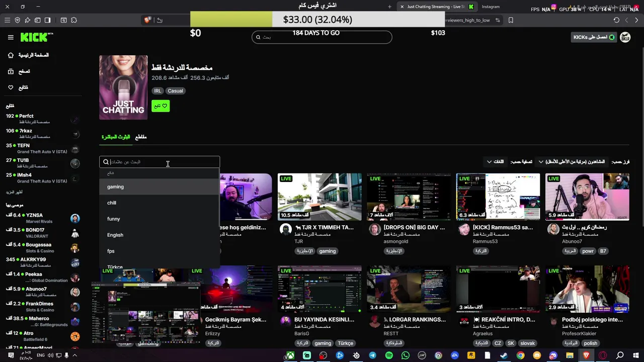Open the Kick hamburger menu
Image resolution: width=644 pixels, height=362 pixels.
[x=11, y=37]
